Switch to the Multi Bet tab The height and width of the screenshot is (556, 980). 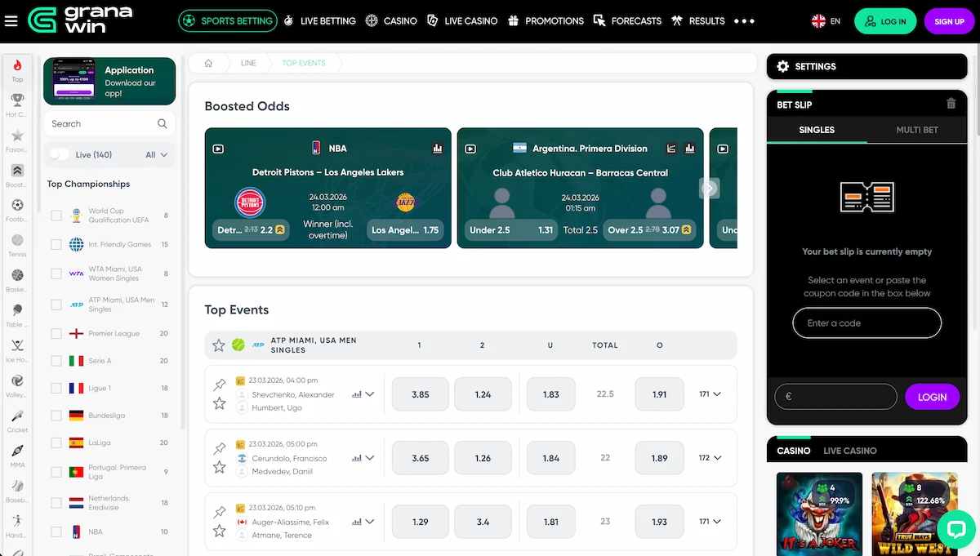(x=916, y=130)
